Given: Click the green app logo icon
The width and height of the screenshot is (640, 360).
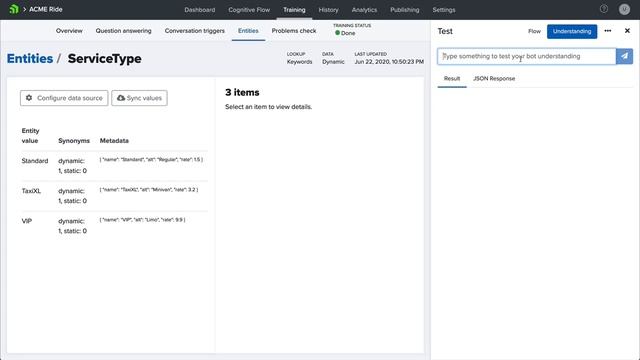Looking at the screenshot, I should click(x=14, y=9).
